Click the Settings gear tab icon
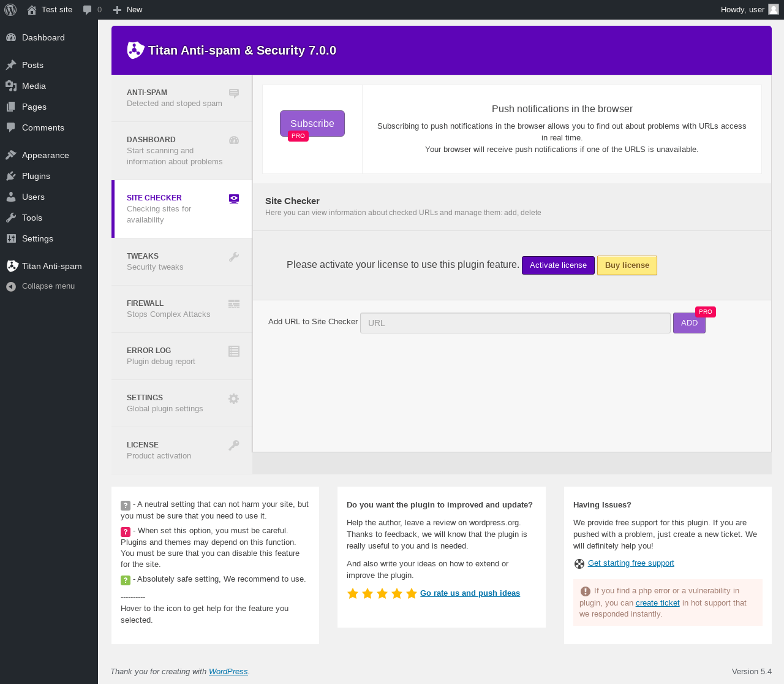The image size is (784, 684). pos(234,398)
